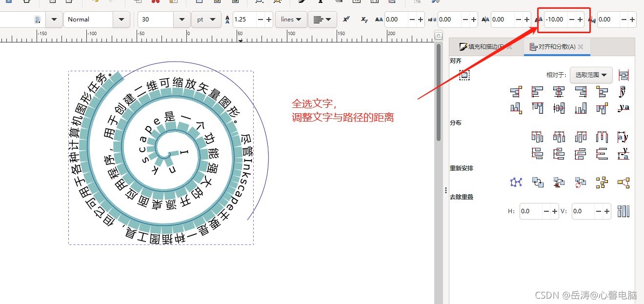
Task: Click the make-horizontal-gaps-equal distribute icon
Action: pyautogui.click(x=603, y=137)
